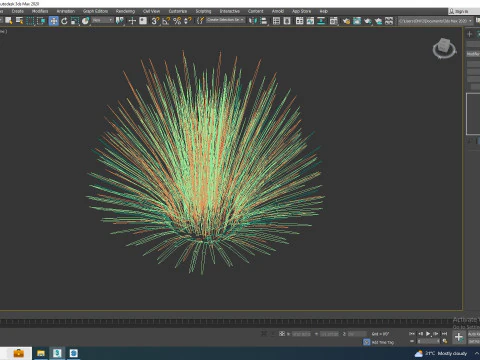Toggle Spinner Snap
Viewport: 480px width, 360px height.
coord(188,21)
